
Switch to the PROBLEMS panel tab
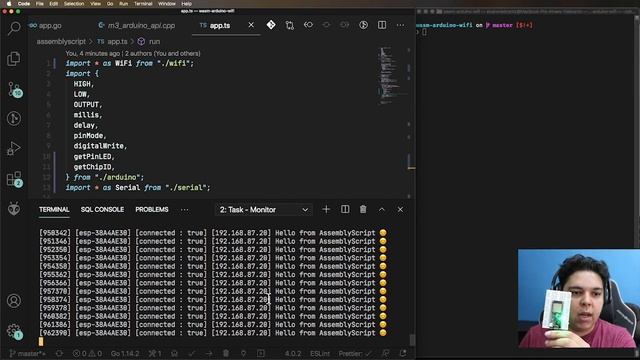152,210
